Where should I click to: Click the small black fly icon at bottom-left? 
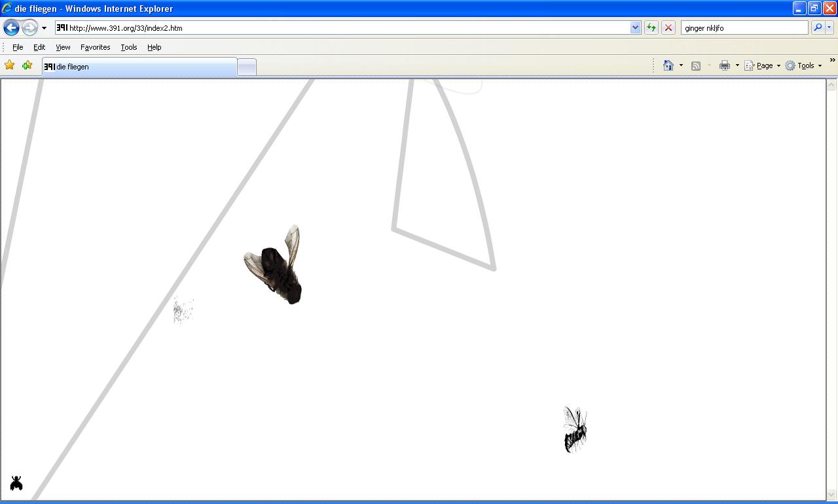click(16, 483)
